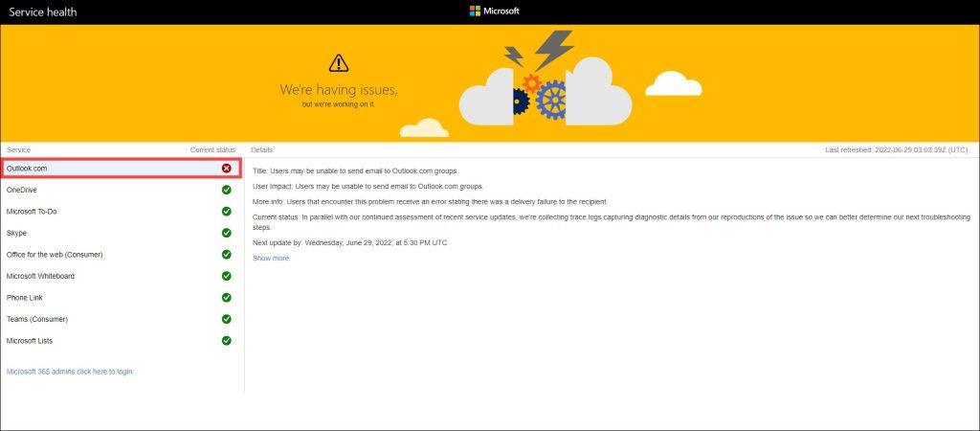
Task: Open Microsoft 365 admins login link
Action: click(69, 372)
